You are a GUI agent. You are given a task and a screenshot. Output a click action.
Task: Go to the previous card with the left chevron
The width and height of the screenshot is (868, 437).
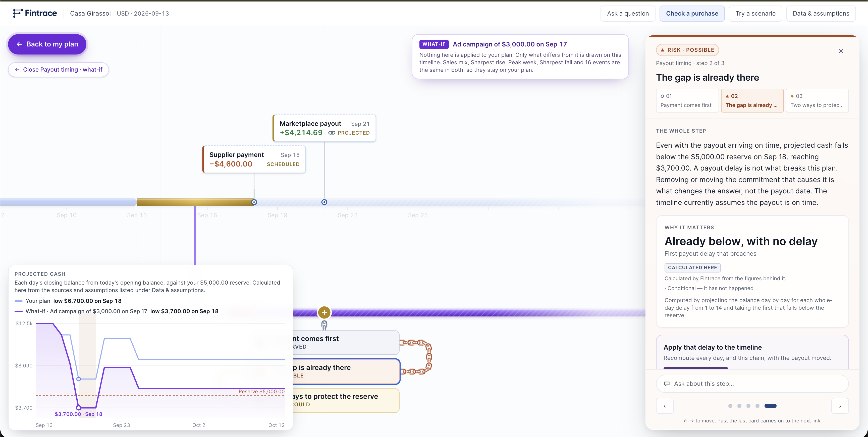pos(665,406)
